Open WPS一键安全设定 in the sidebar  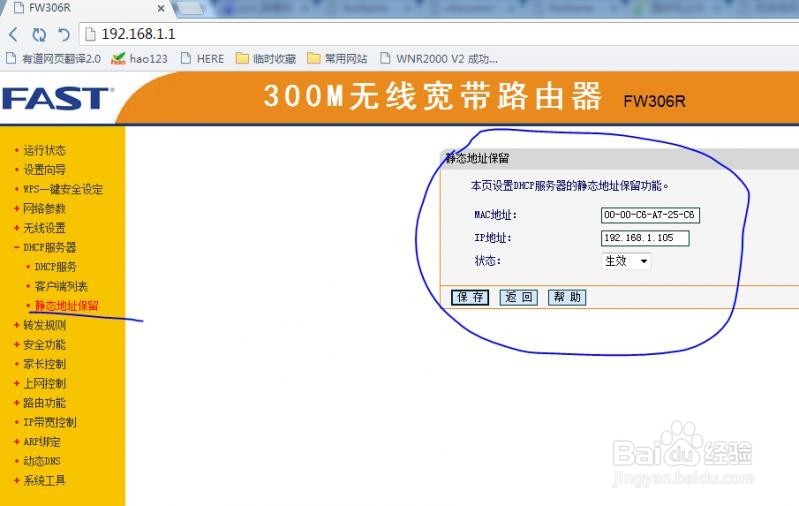pyautogui.click(x=63, y=189)
